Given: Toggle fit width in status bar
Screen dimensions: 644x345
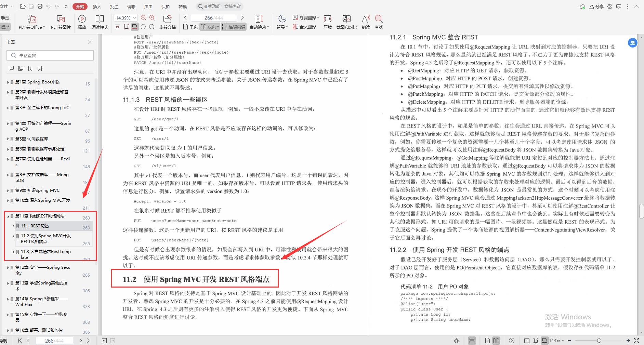Looking at the screenshot, I should 544,341.
